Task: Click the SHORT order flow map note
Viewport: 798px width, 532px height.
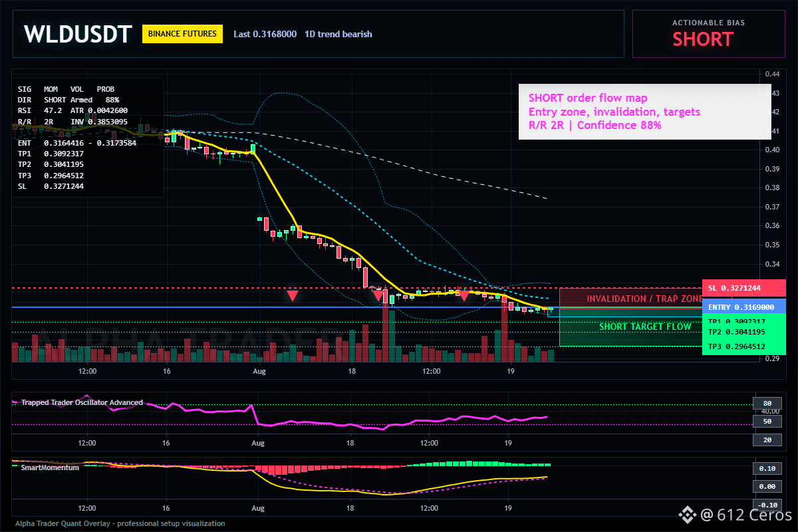Action: coord(587,98)
